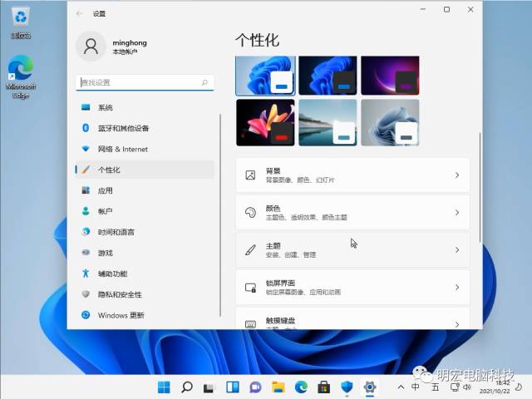
Task: Click the settings content scrollbar
Action: [480, 187]
